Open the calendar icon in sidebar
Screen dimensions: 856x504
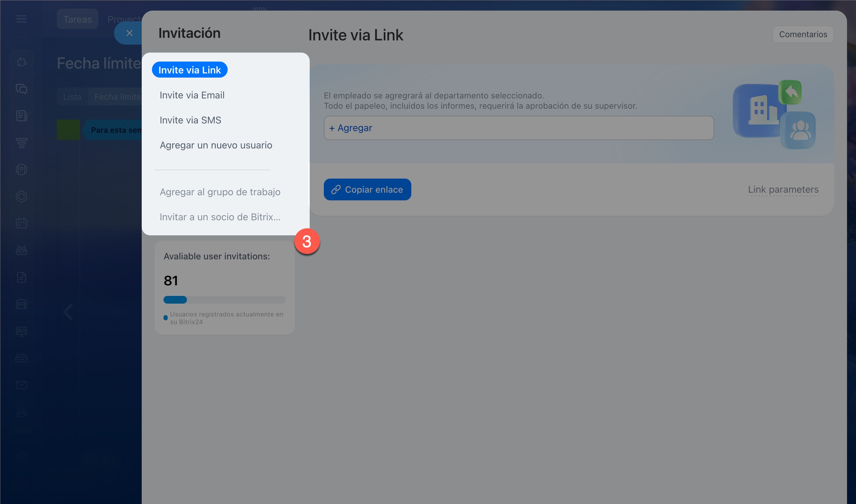point(21,223)
